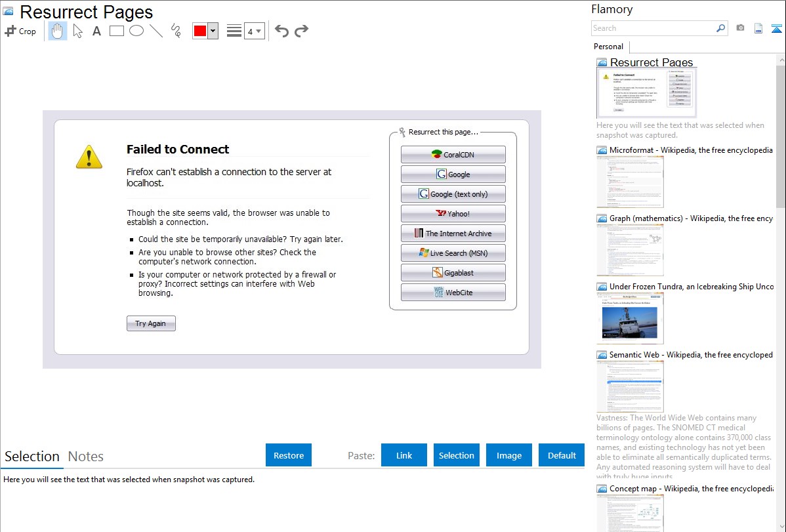This screenshot has width=786, height=532.
Task: Pick the ellipse drawing tool
Action: 136,31
